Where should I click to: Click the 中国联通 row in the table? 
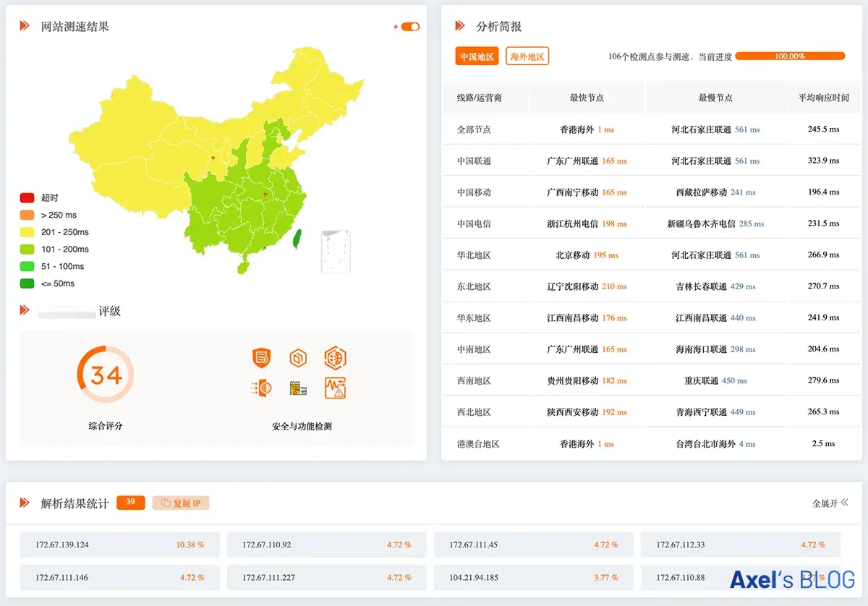[x=474, y=161]
